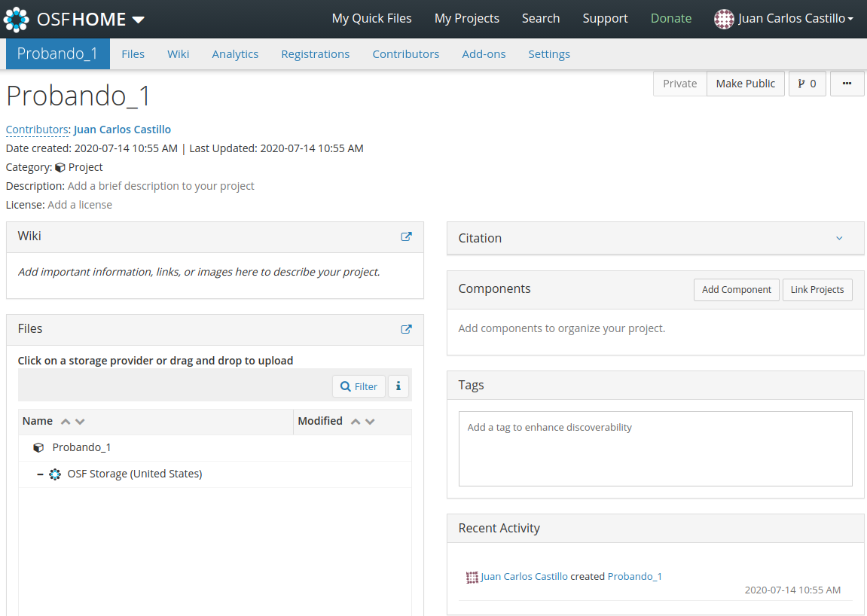The width and height of the screenshot is (867, 616).
Task: Click the Donate link
Action: (x=670, y=18)
